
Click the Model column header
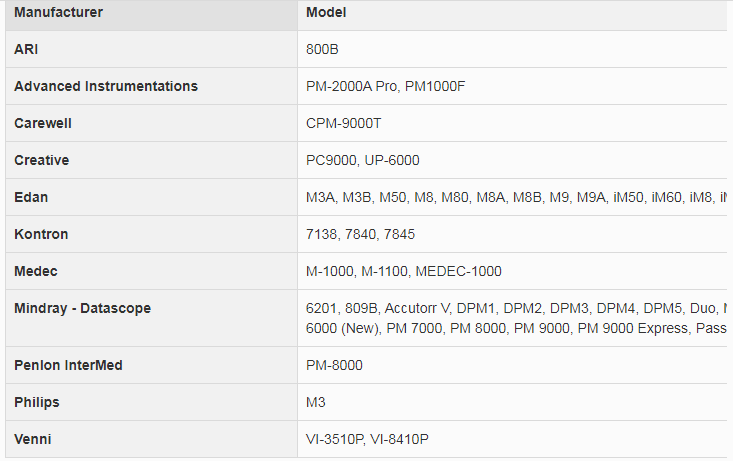(326, 13)
